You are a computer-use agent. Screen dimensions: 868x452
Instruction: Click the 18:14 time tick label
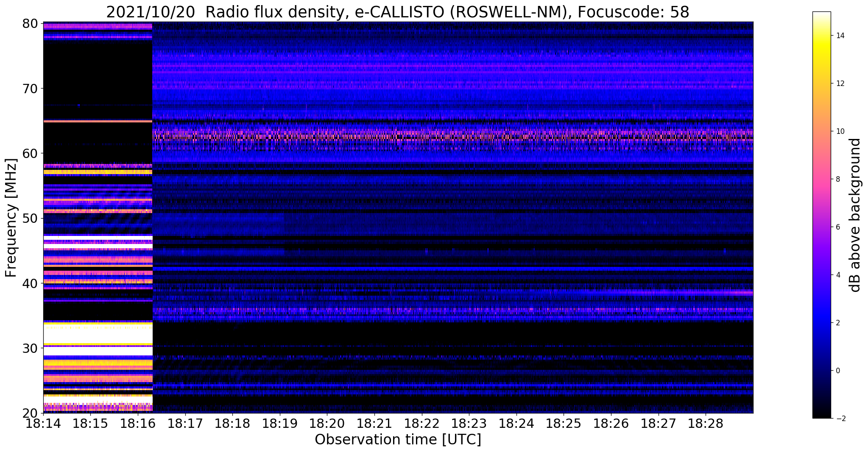[43, 423]
